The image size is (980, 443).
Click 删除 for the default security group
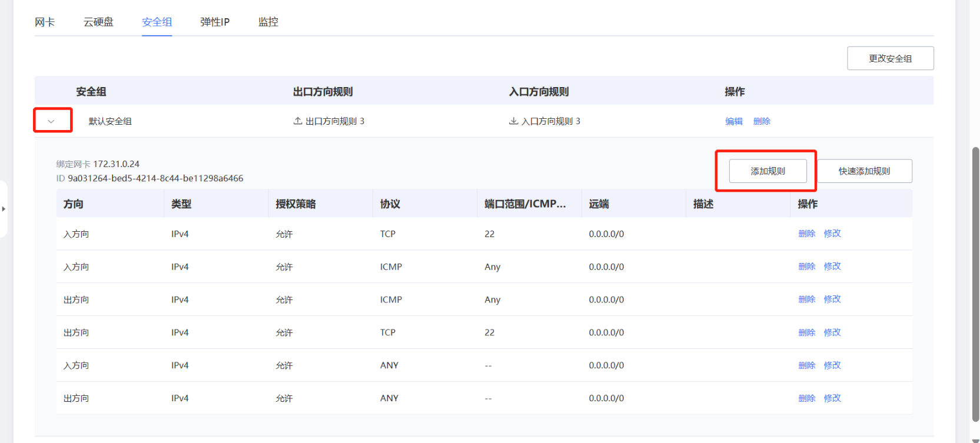762,121
